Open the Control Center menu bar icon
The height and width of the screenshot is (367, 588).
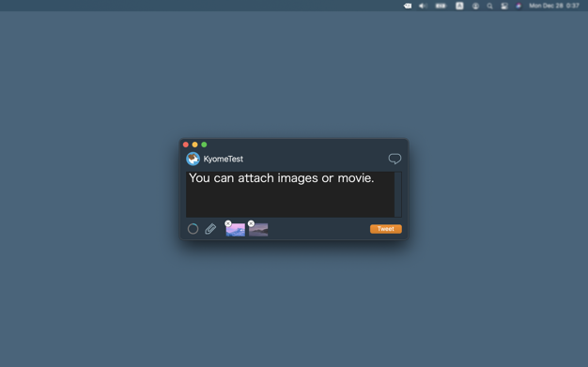[504, 6]
